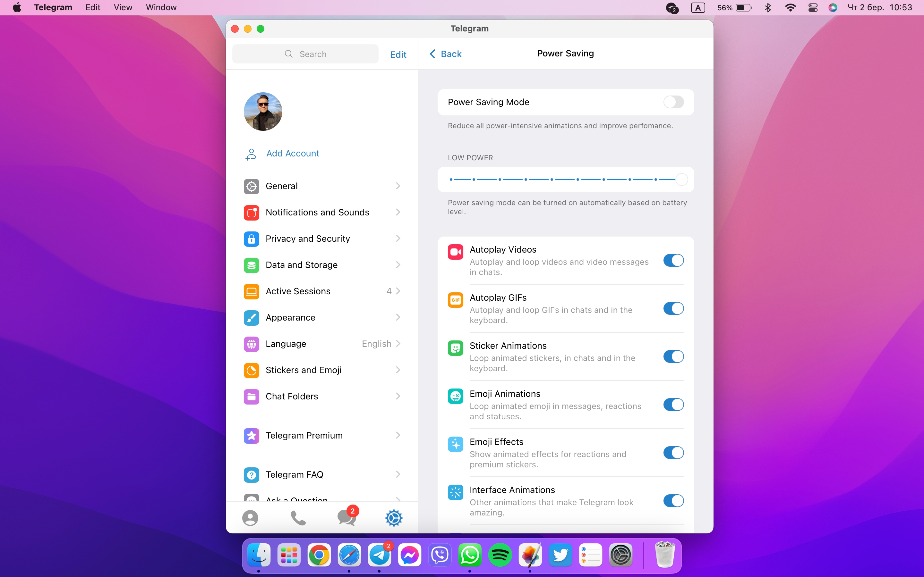Expand Language settings chevron next to English
Viewport: 924px width, 577px height.
(398, 344)
